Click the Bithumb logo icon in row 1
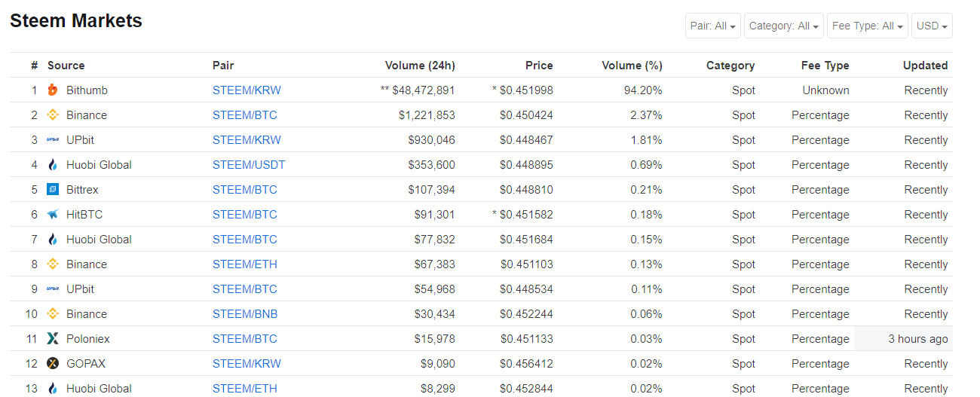The image size is (980, 397). [x=53, y=90]
